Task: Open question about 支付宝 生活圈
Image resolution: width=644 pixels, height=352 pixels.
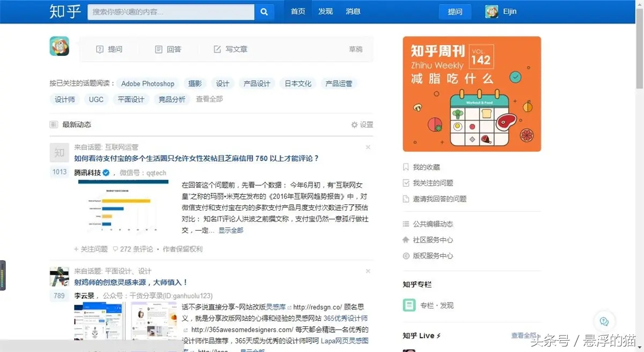Action: (x=196, y=159)
